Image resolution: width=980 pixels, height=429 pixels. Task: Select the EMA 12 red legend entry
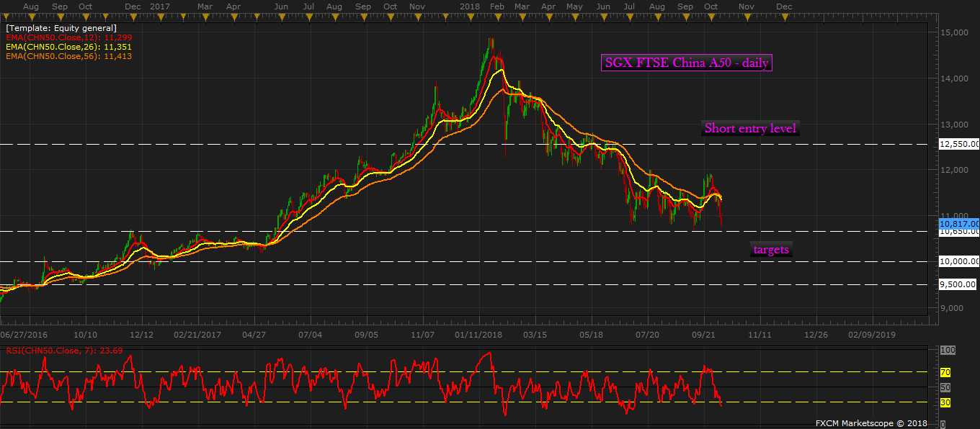[x=68, y=37]
